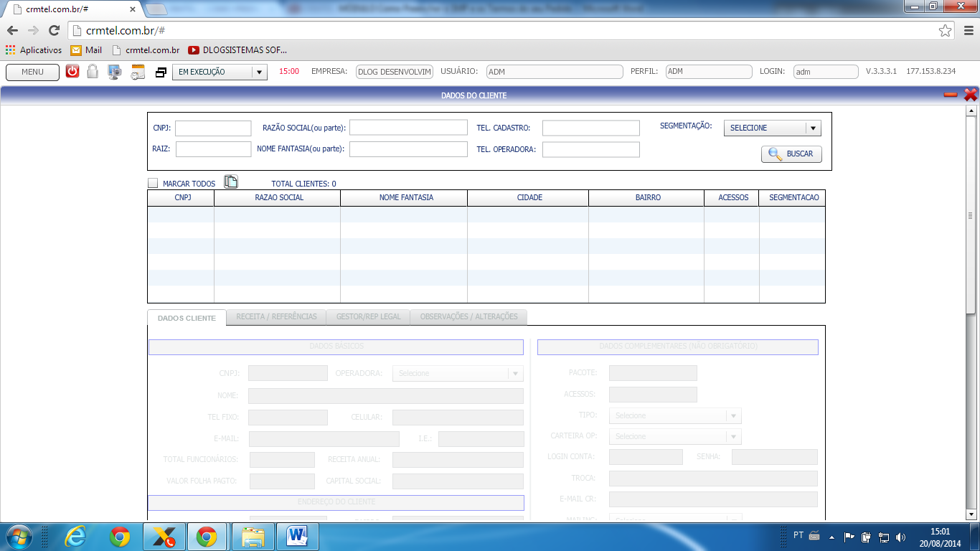Click the volume speaker tray icon
980x551 pixels.
900,537
